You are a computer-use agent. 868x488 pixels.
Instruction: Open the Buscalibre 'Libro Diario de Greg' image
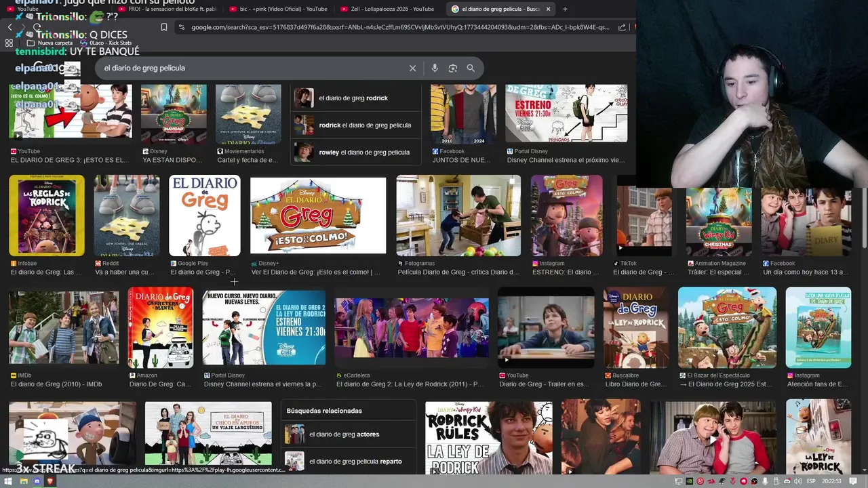click(636, 327)
